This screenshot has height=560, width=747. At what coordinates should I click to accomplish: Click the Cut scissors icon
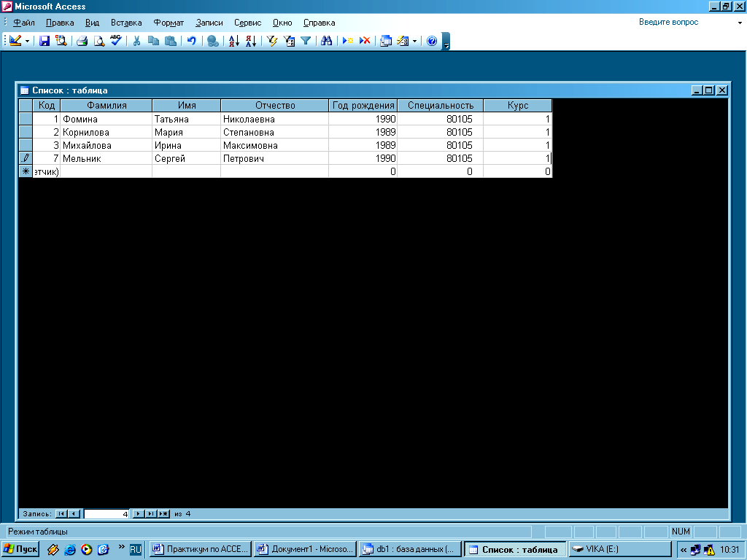pos(136,41)
